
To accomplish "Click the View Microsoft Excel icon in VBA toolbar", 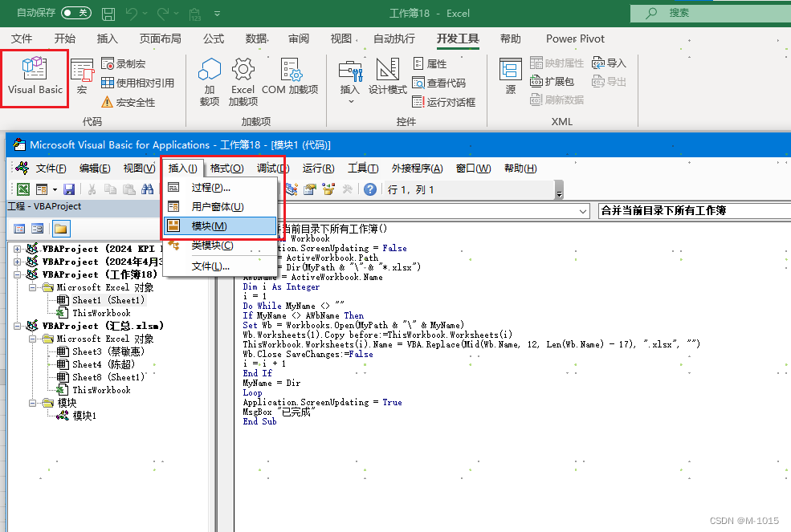I will 23,189.
